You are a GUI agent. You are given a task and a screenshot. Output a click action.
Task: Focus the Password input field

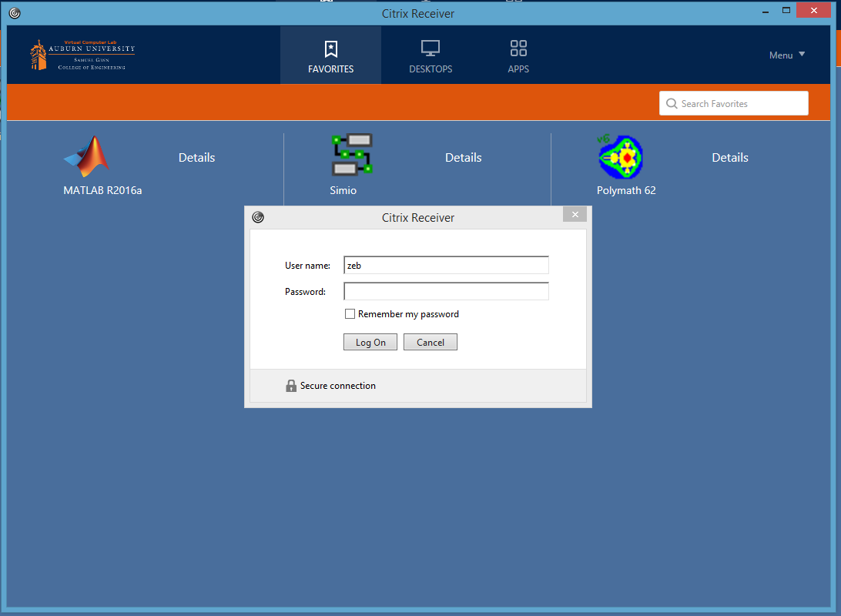click(446, 292)
